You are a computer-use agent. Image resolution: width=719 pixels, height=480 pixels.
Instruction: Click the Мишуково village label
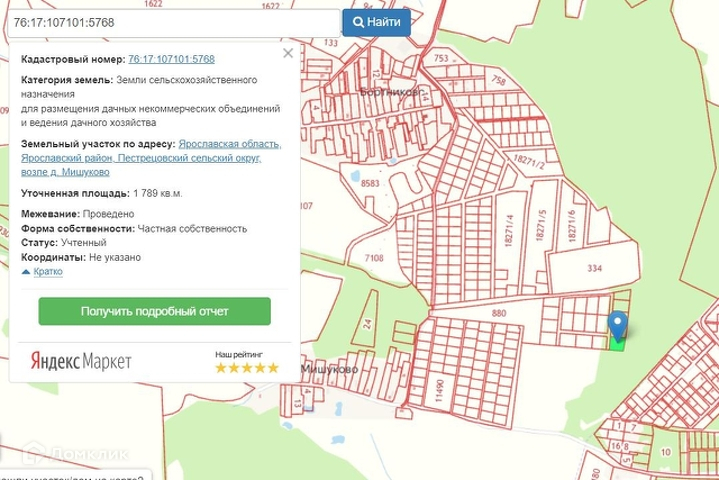[x=329, y=369]
